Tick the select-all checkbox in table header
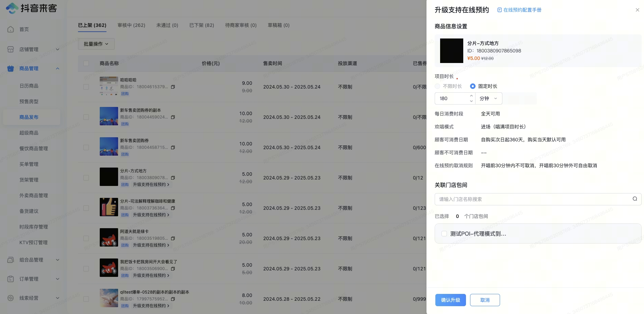The width and height of the screenshot is (644, 314). 86,63
